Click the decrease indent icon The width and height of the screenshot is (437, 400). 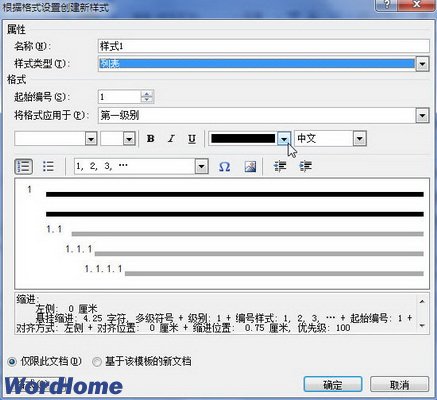[x=280, y=166]
